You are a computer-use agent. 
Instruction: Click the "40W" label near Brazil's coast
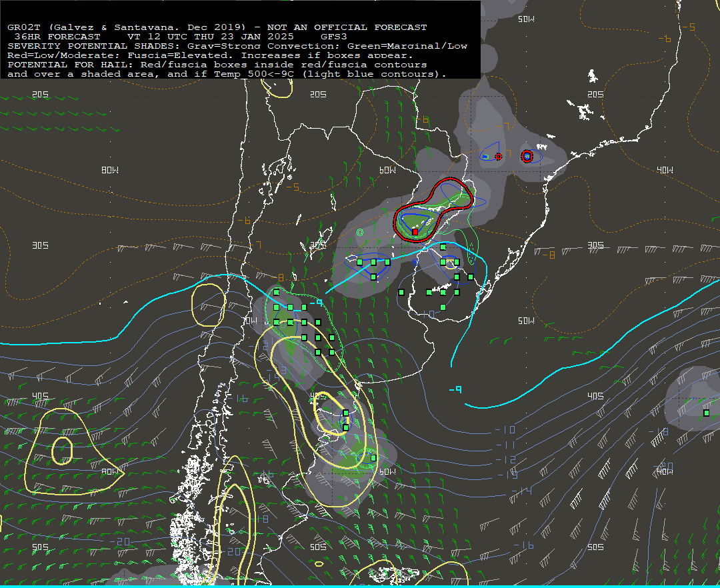click(x=665, y=170)
